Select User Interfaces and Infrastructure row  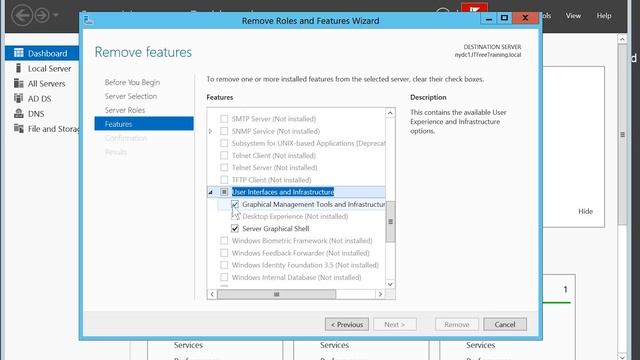point(296,192)
